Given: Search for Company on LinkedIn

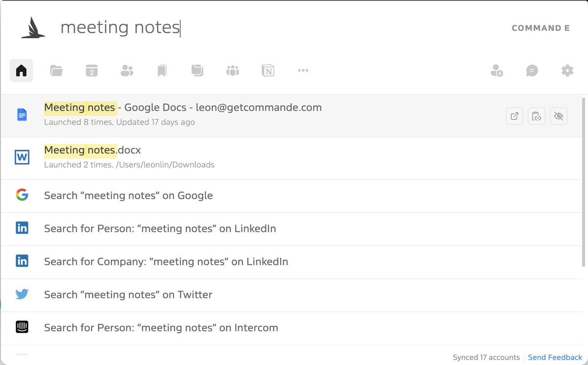Looking at the screenshot, I should (x=291, y=262).
